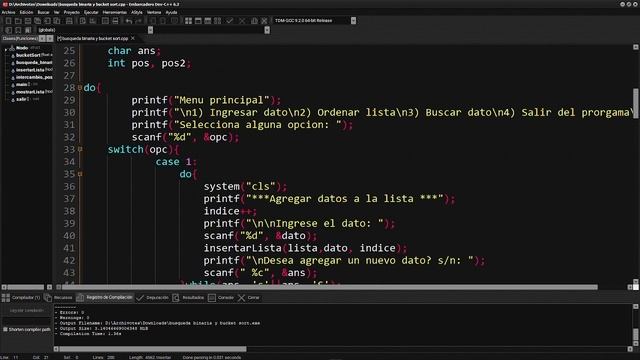Image resolution: width=640 pixels, height=360 pixels.
Task: Click the Redo arrow toolbar icon
Action: (139, 21)
